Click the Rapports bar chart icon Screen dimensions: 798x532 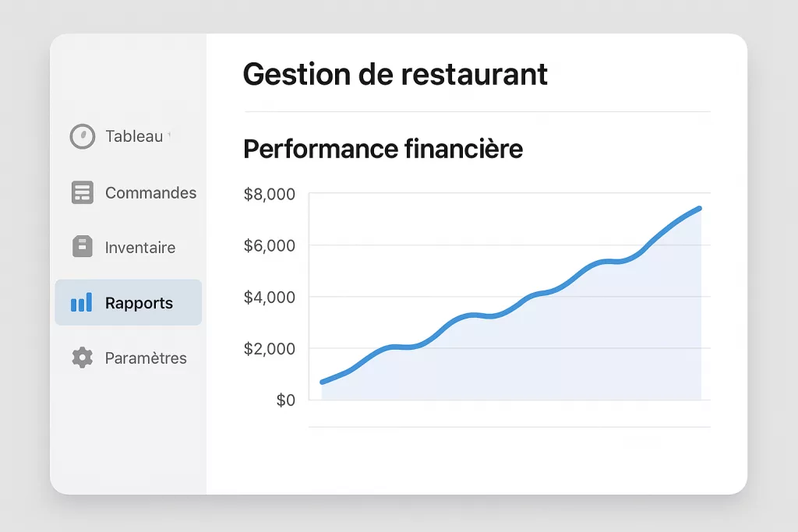pos(81,303)
